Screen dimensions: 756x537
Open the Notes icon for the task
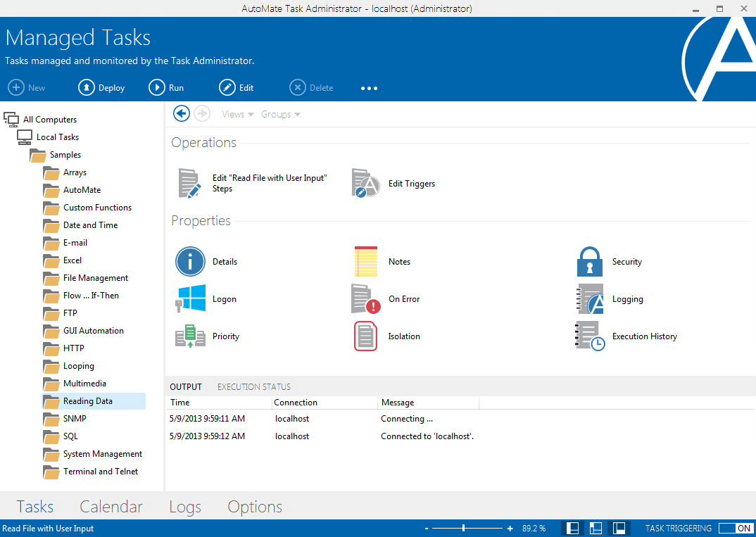pos(365,261)
